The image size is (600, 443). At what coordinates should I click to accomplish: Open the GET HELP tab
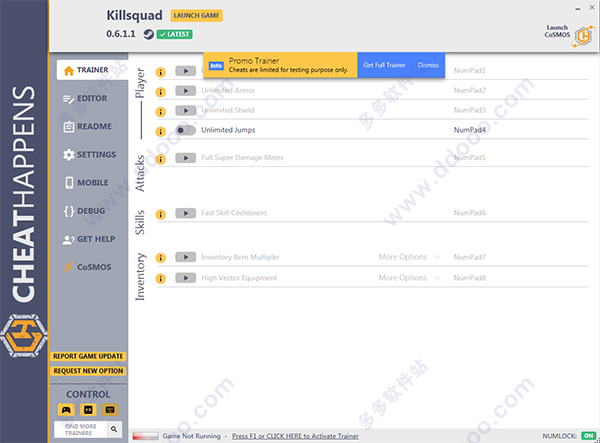[x=89, y=239]
